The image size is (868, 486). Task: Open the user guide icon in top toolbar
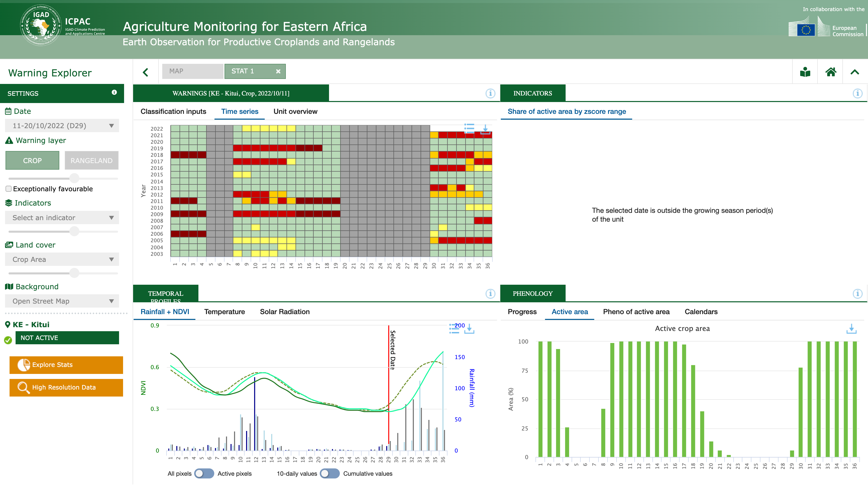[805, 71]
